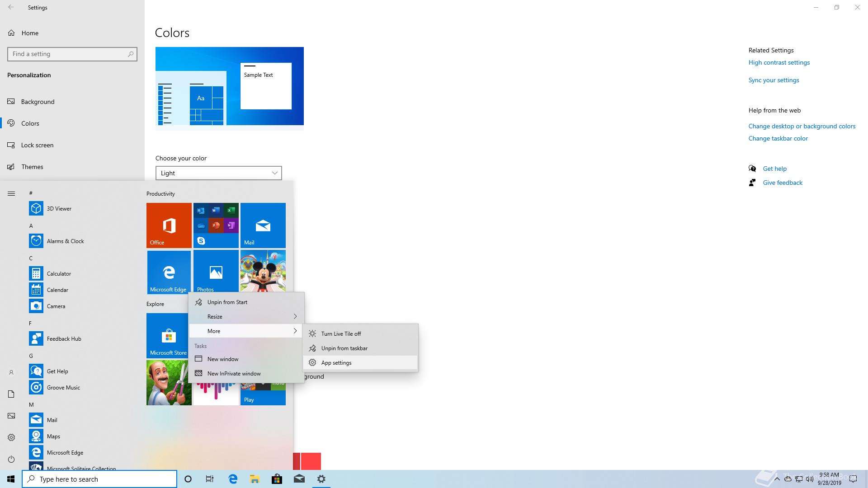
Task: Click the Get help link
Action: (x=774, y=169)
